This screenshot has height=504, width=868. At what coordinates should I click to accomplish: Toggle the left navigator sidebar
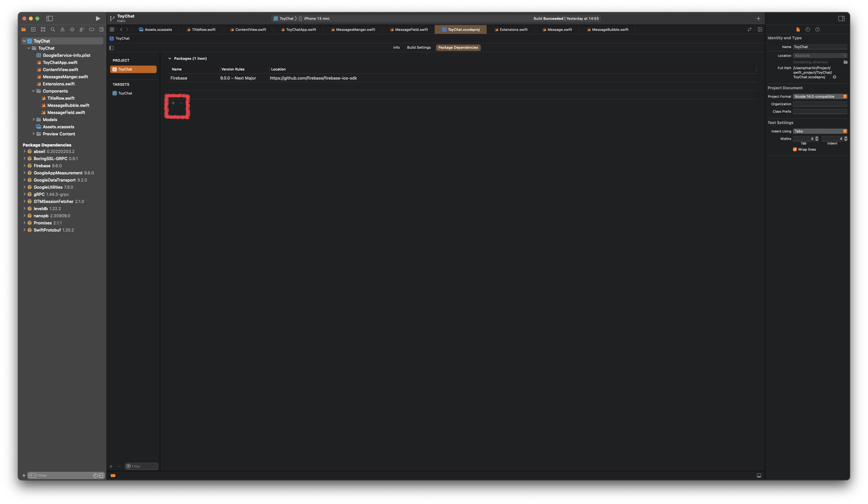tap(49, 19)
